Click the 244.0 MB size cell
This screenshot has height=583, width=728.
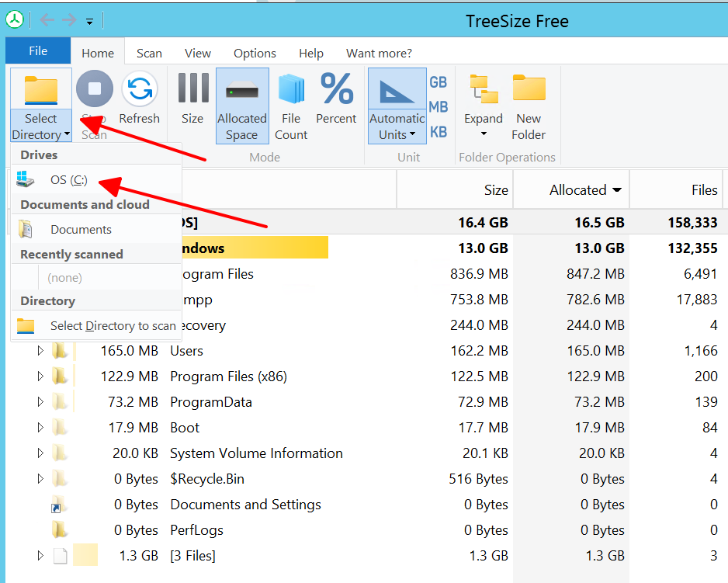click(479, 324)
